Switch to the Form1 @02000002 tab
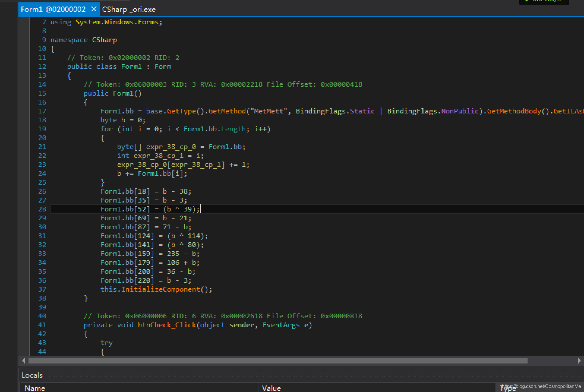Image resolution: width=584 pixels, height=392 pixels. point(53,10)
